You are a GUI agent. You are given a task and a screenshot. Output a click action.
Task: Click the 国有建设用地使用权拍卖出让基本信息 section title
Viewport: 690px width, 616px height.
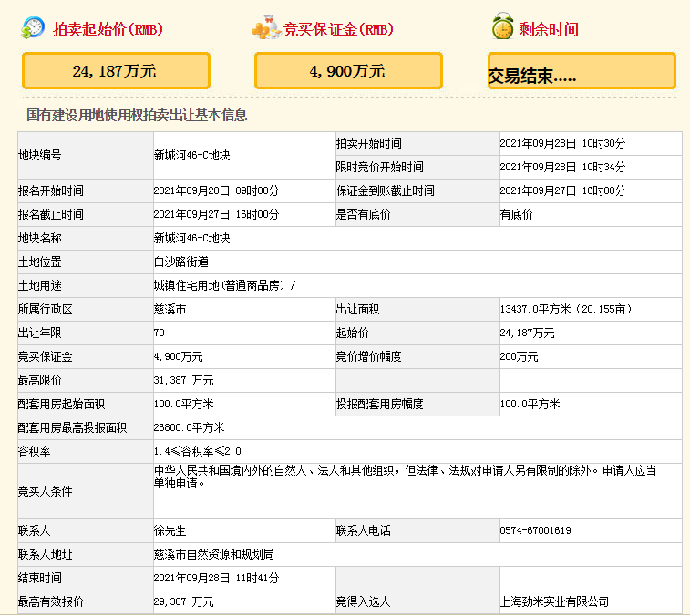pyautogui.click(x=137, y=116)
